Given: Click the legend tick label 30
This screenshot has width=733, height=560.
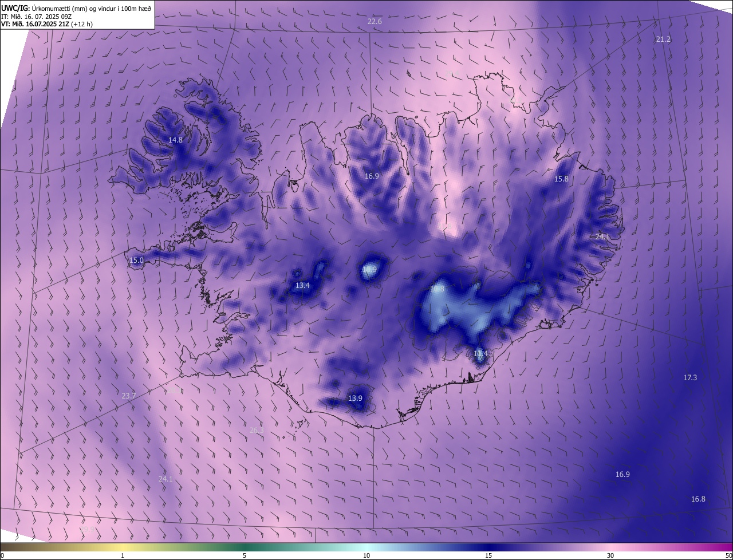Looking at the screenshot, I should tap(610, 555).
